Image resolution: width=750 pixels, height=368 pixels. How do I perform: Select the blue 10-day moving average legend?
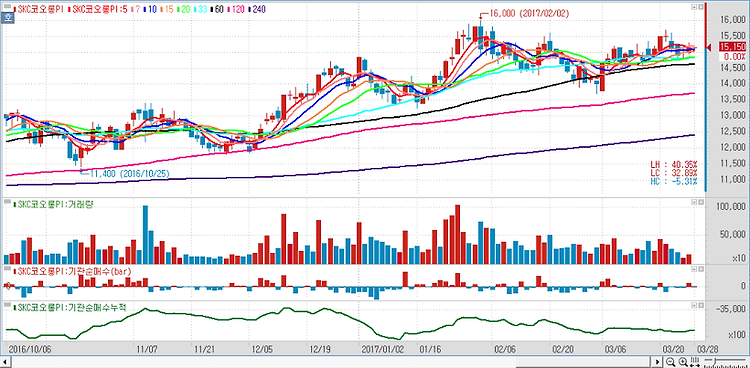[150, 9]
